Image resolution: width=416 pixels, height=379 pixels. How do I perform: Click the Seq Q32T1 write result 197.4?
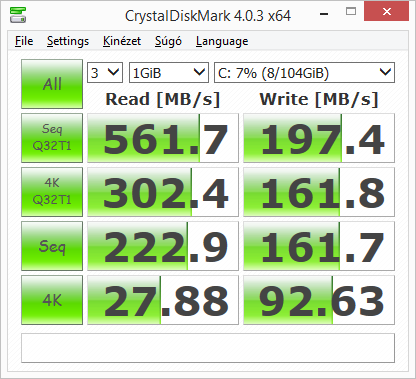pos(319,138)
